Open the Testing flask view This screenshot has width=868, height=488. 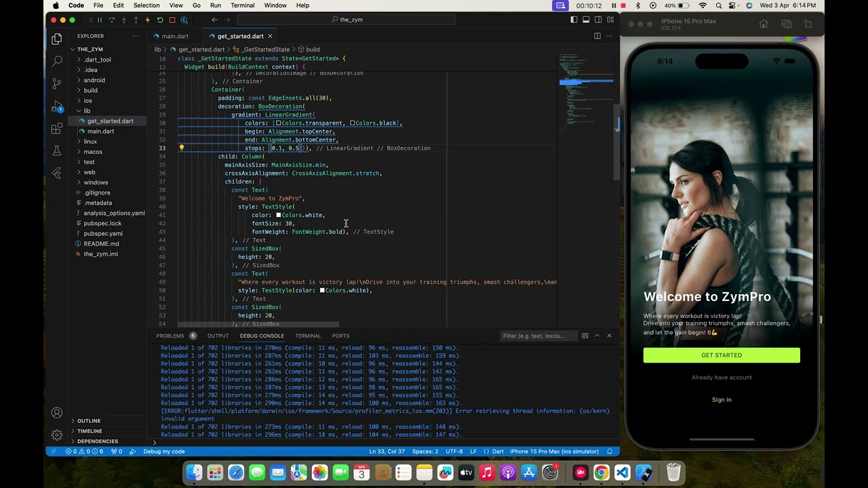(57, 150)
